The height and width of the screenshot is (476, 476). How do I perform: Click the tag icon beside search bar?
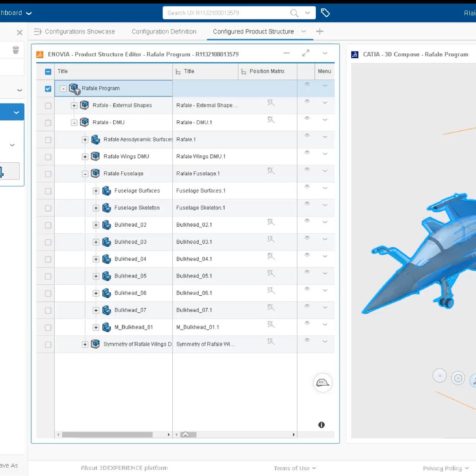click(325, 13)
